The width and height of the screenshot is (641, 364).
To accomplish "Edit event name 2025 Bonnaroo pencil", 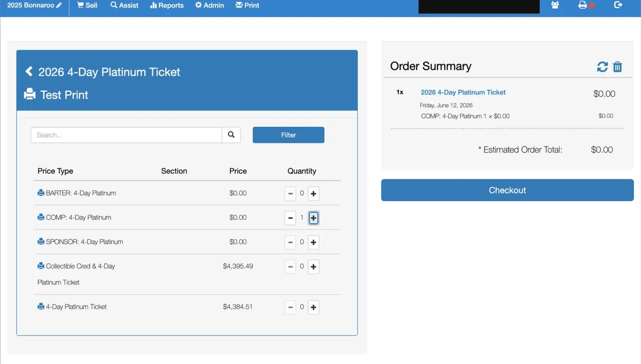I will coord(59,5).
